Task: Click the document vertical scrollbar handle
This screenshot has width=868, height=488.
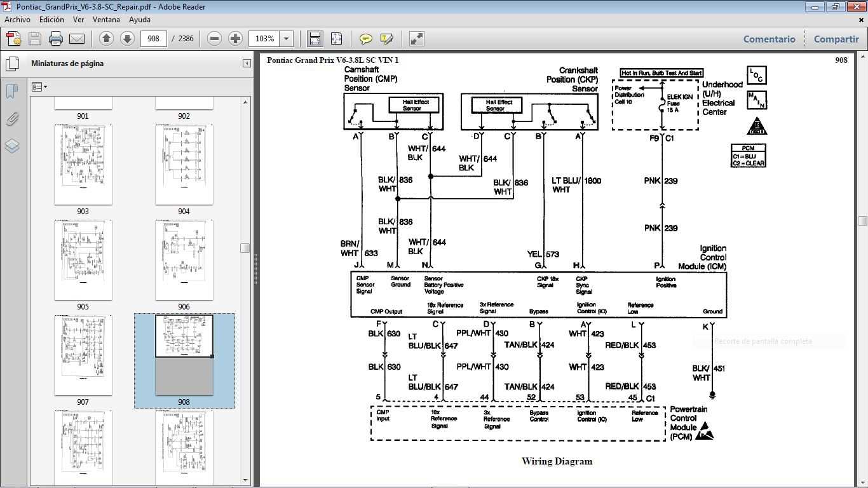Action: click(862, 220)
